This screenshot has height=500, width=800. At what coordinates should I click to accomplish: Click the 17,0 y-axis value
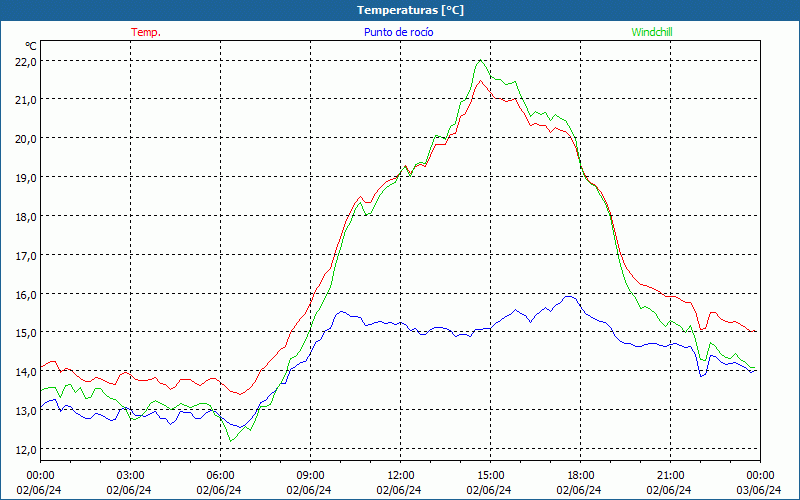point(27,256)
